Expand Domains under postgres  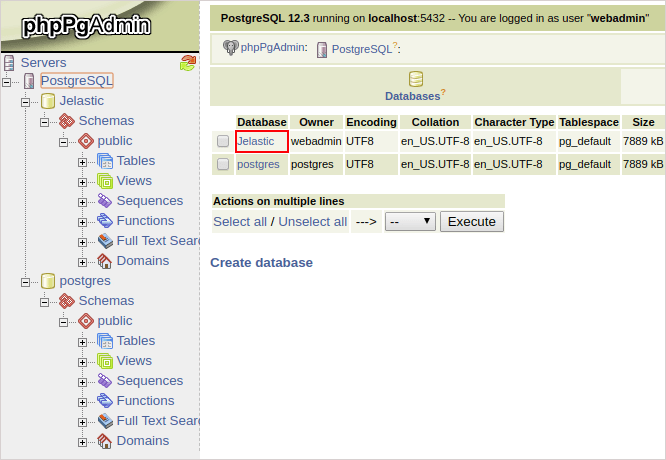coord(82,442)
